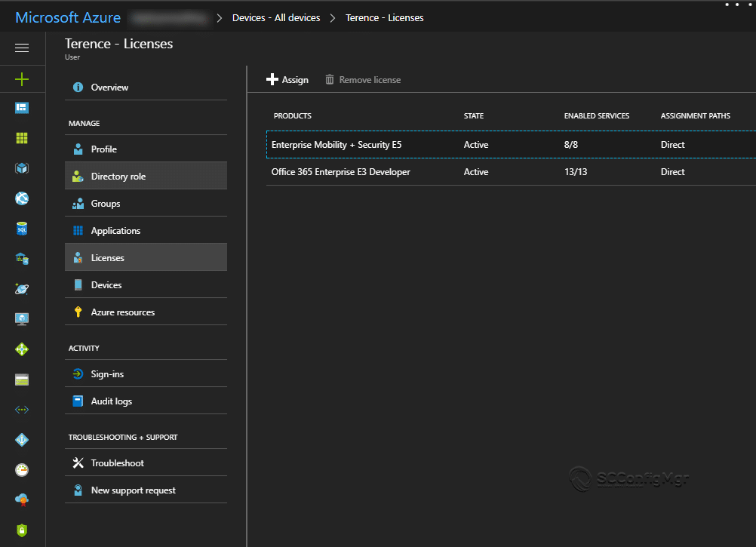Click the Audit logs book icon
Image resolution: width=756 pixels, height=547 pixels.
78,401
